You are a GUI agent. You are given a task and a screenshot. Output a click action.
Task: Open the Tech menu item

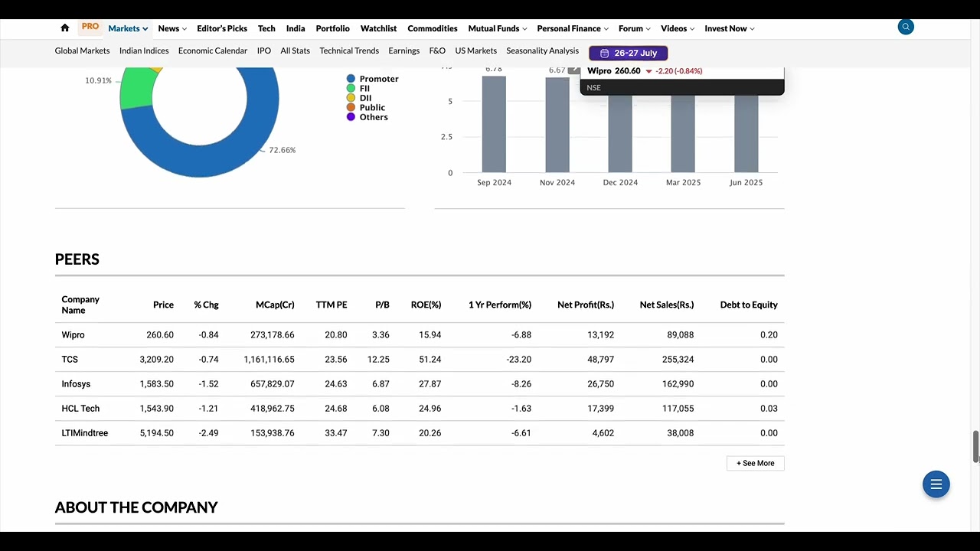pos(266,28)
